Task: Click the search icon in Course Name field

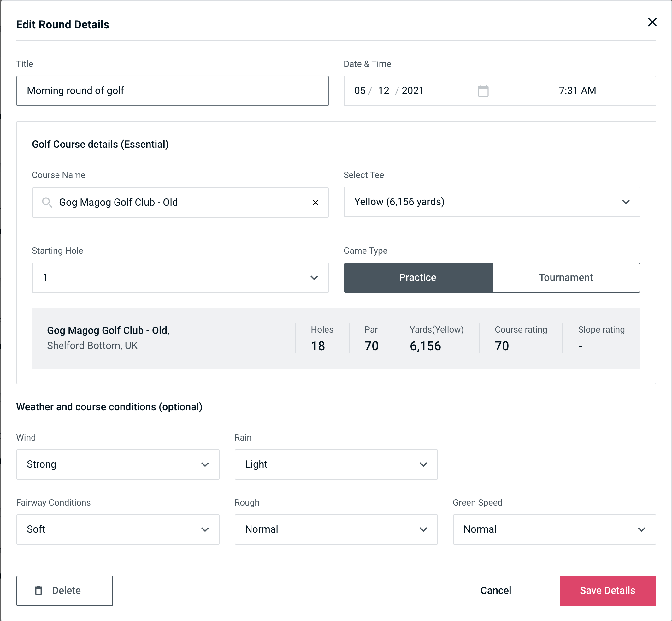Action: click(x=47, y=203)
